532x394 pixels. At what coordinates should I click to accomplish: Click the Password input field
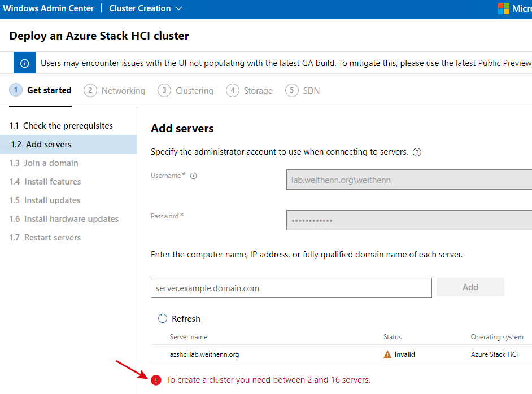(x=409, y=220)
